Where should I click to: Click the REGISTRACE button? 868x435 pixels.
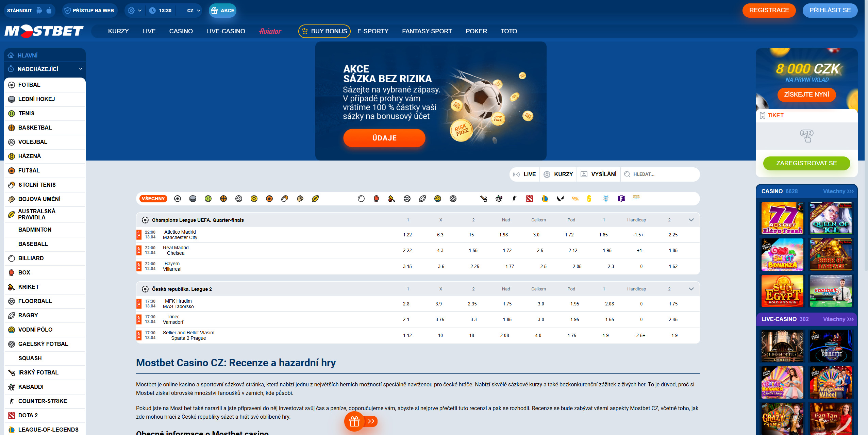[x=769, y=10]
